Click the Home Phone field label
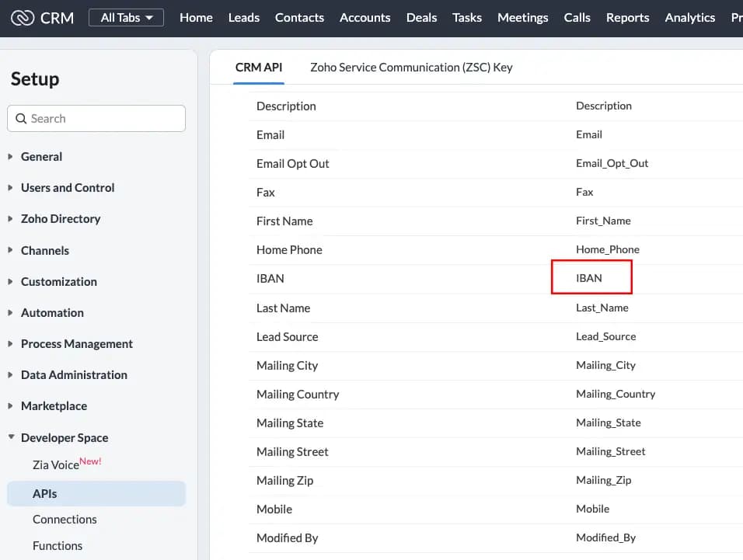The width and height of the screenshot is (743, 560). pos(289,249)
